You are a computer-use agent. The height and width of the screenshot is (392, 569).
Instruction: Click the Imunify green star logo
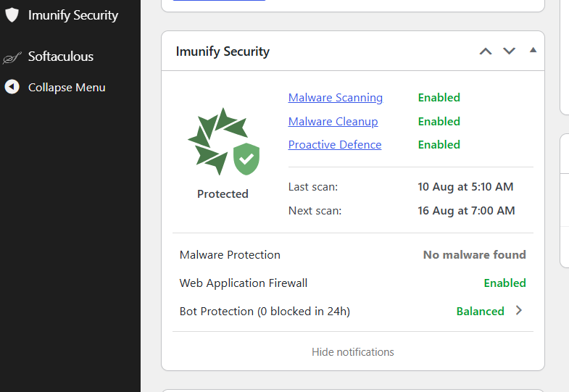click(217, 141)
